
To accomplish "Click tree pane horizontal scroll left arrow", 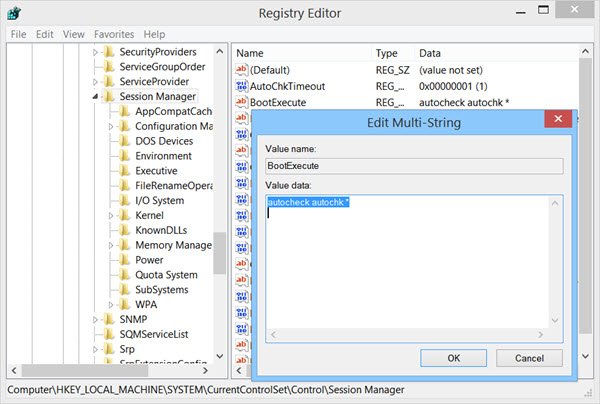I will click(14, 370).
